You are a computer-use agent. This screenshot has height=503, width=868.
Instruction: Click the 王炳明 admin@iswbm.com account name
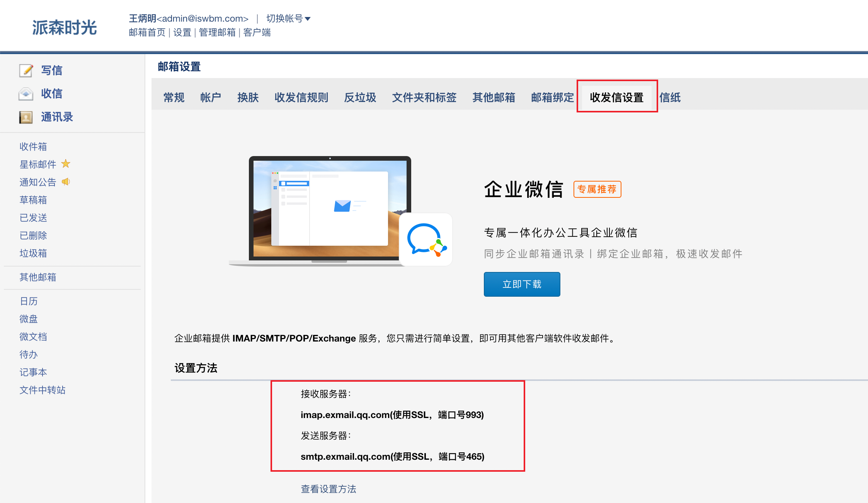(189, 19)
